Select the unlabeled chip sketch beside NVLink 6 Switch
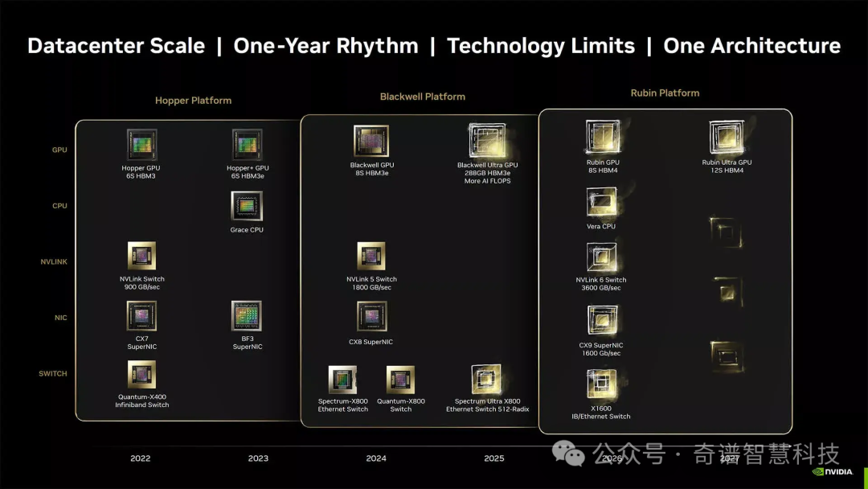Image resolution: width=868 pixels, height=489 pixels. click(727, 290)
